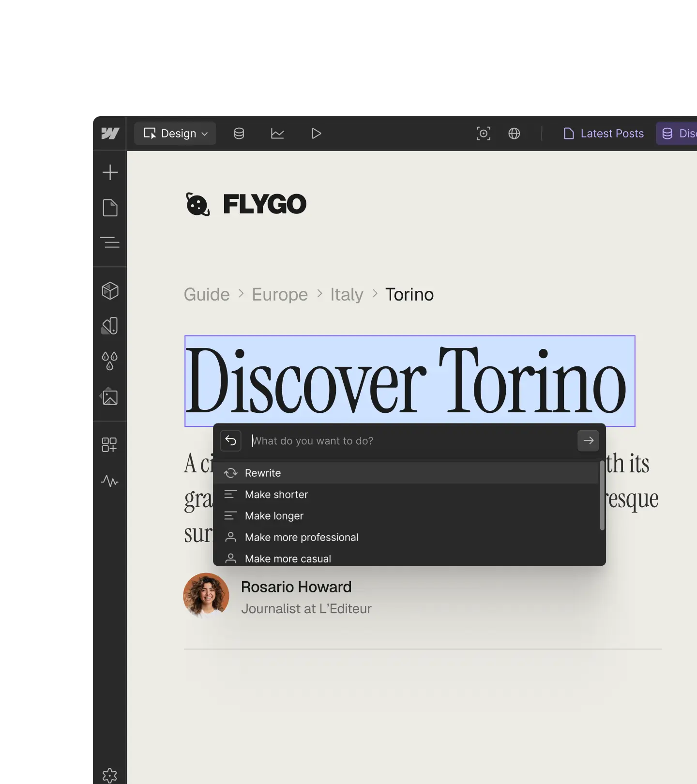Screen dimensions: 697x784
Task: Select Make more professional option
Action: click(x=301, y=537)
